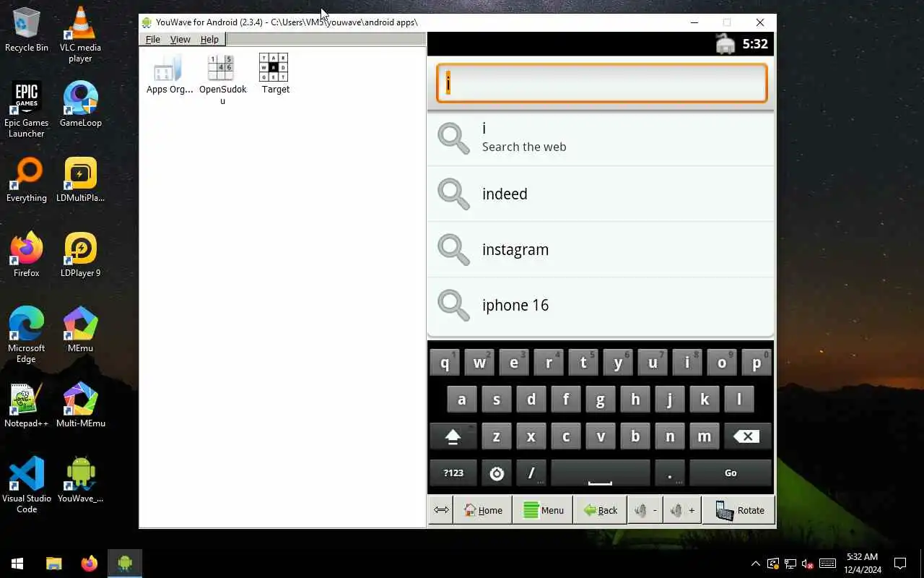Screen dimensions: 924x578
Task: Tap the k key on the keyboard
Action: coord(705,400)
